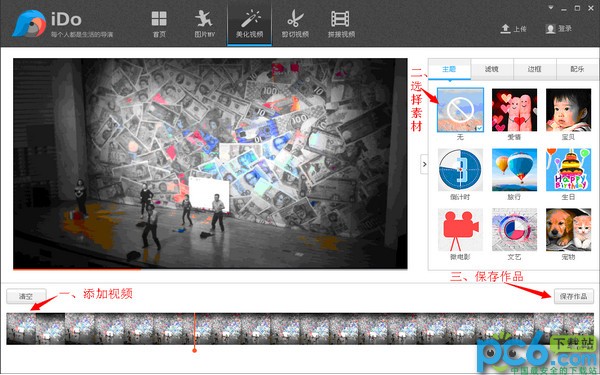This screenshot has height=375, width=600.
Task: Click the orange playhead marker on timeline
Action: [194, 350]
